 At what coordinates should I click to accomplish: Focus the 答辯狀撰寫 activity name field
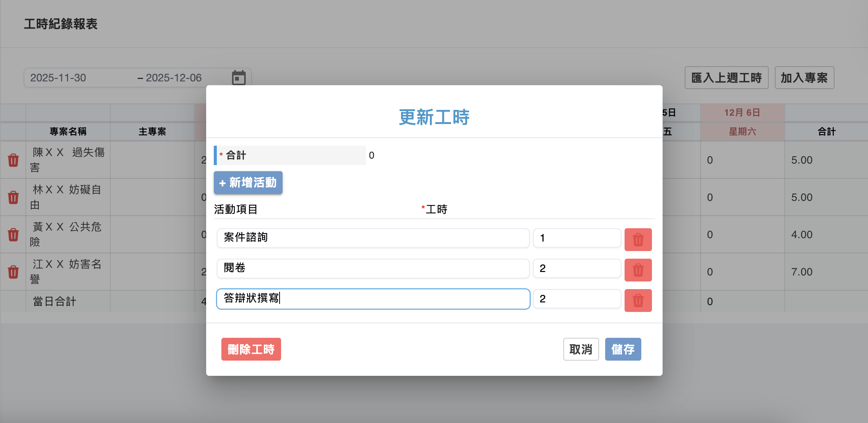[373, 299]
